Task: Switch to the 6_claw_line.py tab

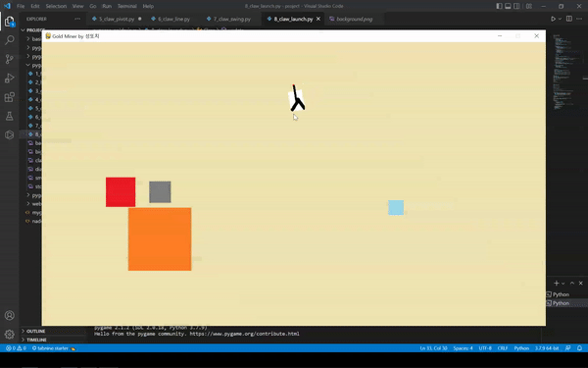Action: coord(173,19)
